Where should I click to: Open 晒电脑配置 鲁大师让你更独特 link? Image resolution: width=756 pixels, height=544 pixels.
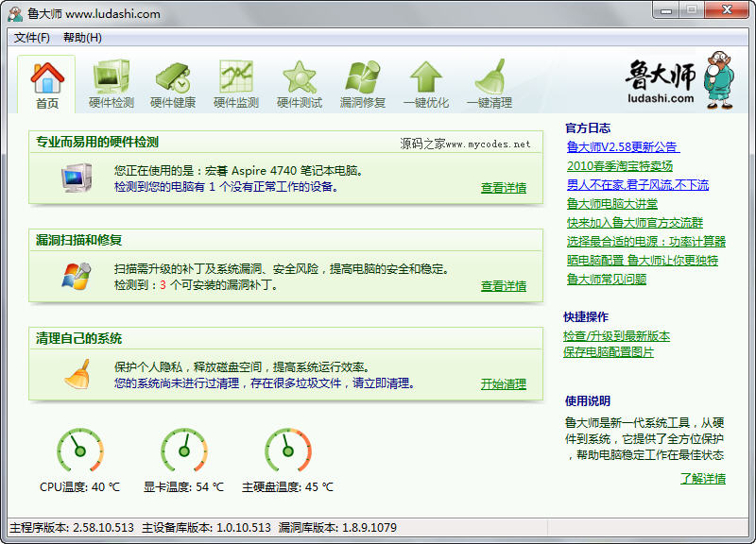(643, 261)
